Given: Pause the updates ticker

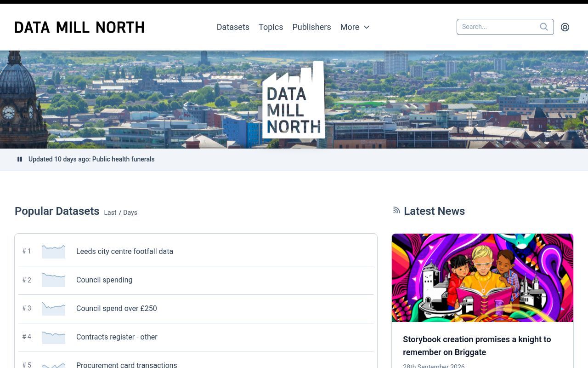Looking at the screenshot, I should click(20, 159).
